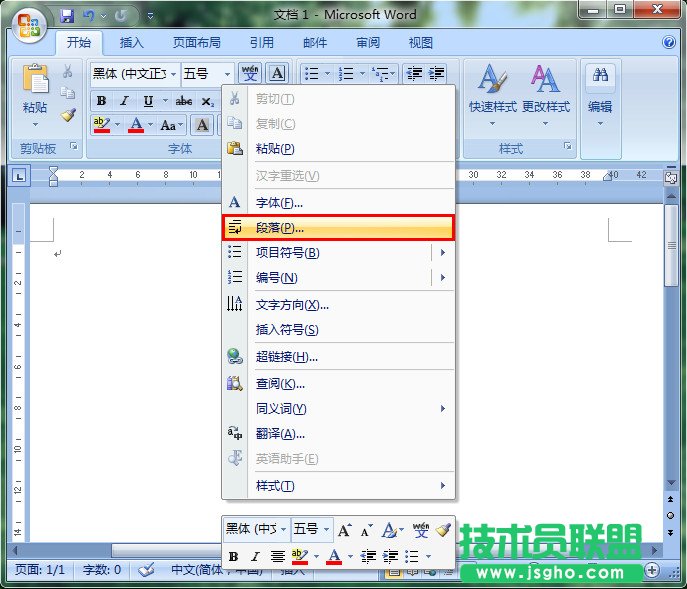
Task: Redo action in quick access toolbar
Action: pos(120,16)
